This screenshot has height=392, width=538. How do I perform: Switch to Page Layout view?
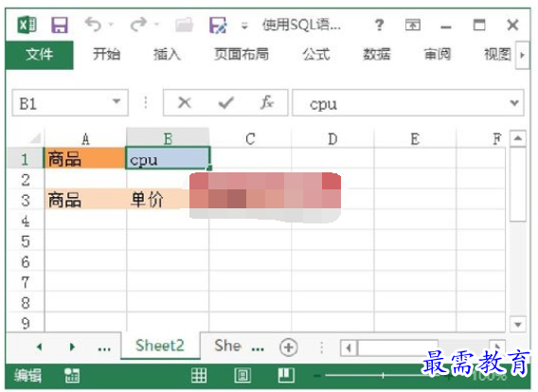(242, 375)
